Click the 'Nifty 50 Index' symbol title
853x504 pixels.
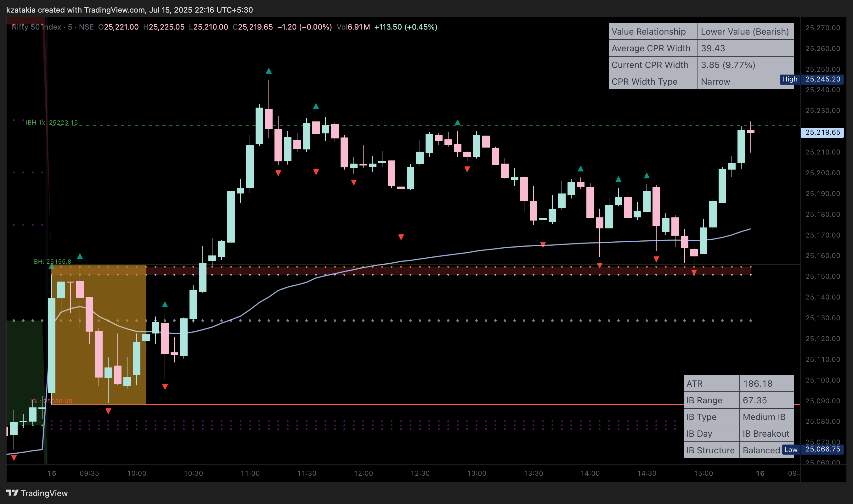[36, 27]
